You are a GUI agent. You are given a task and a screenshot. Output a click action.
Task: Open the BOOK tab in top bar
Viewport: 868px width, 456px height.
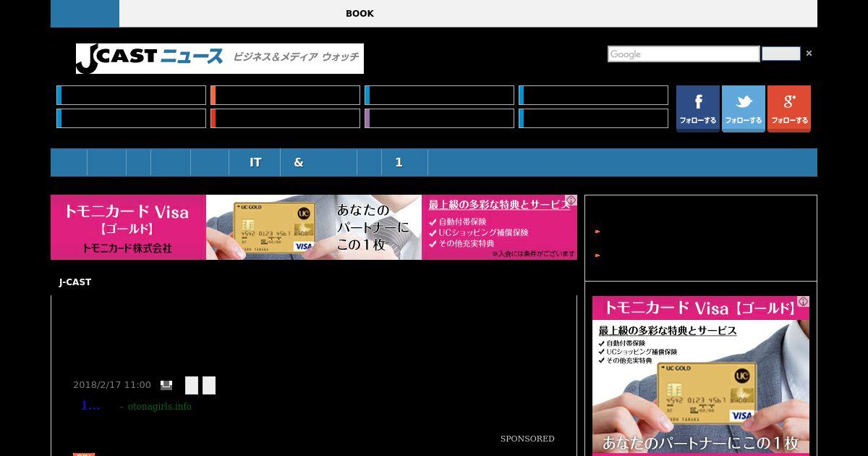click(359, 14)
